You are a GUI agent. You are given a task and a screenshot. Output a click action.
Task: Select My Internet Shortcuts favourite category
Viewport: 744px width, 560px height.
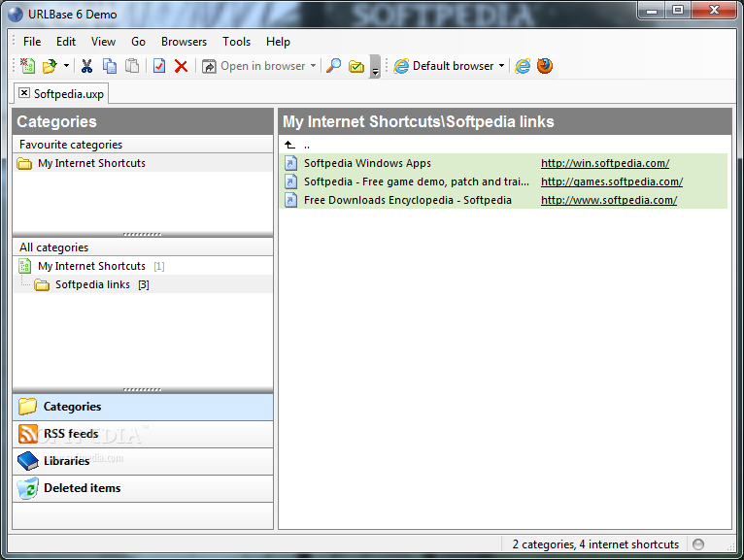(143, 163)
